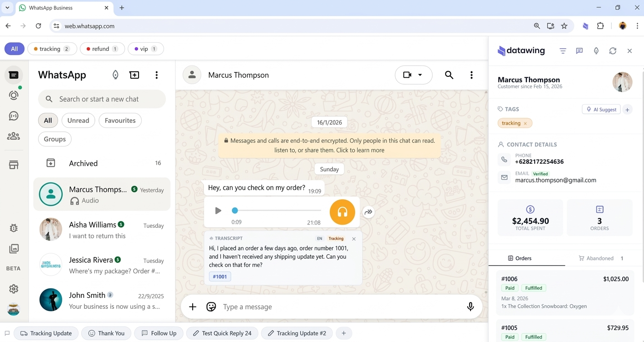Screen dimensions: 644x342
Task: Click the #1001 order chip in transcript
Action: (x=220, y=277)
